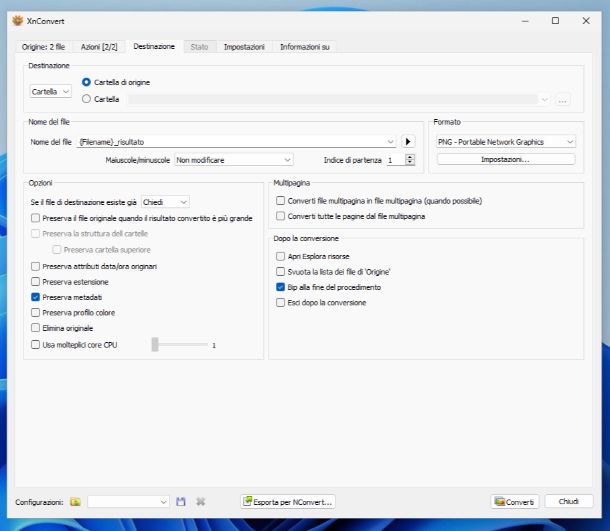Select the Cartella radio button
Image resolution: width=610 pixels, height=531 pixels.
(86, 99)
